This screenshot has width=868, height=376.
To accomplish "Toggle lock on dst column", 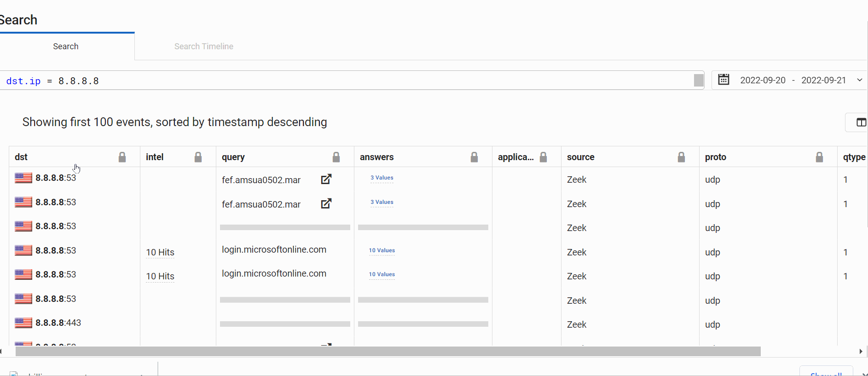I will [122, 157].
